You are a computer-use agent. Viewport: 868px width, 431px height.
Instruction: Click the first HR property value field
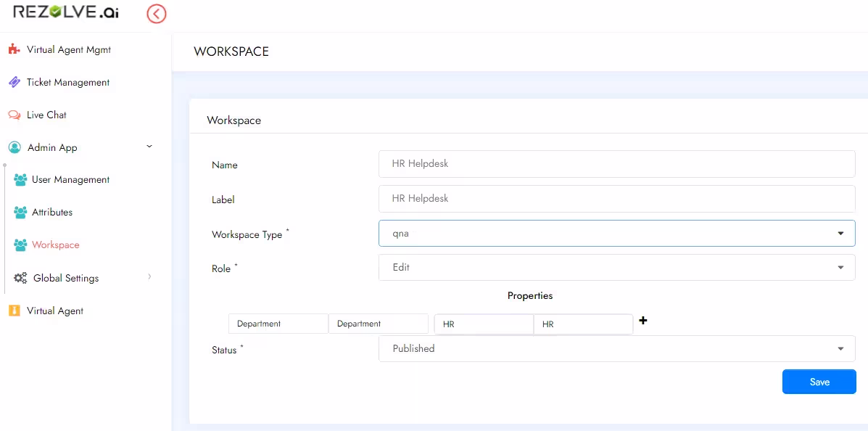point(484,324)
